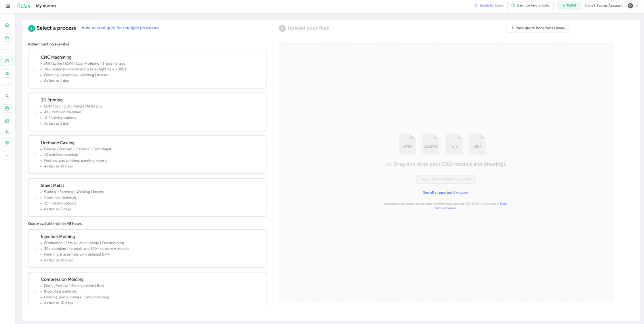Click the Injection Molding card title
644x324 pixels.
(x=58, y=237)
